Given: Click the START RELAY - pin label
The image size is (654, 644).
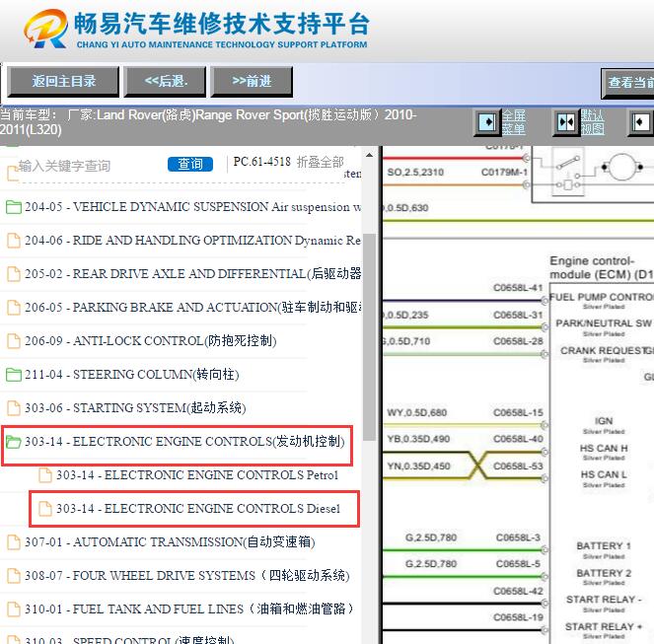Looking at the screenshot, I should pyautogui.click(x=604, y=600).
